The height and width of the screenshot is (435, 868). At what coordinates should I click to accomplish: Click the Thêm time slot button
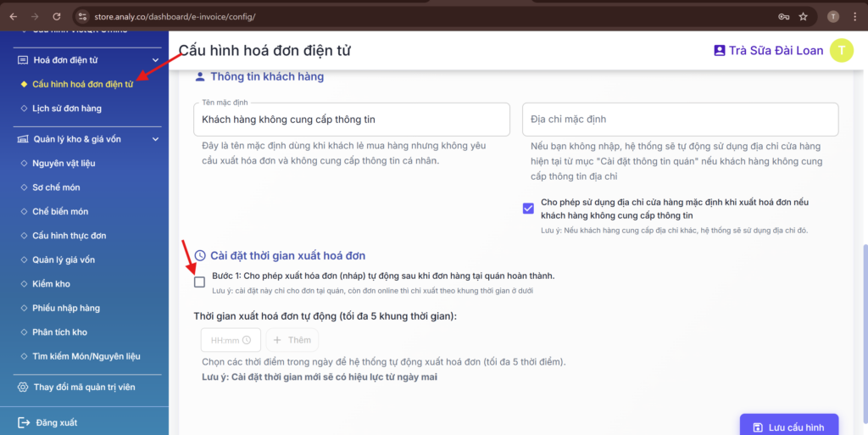click(292, 340)
